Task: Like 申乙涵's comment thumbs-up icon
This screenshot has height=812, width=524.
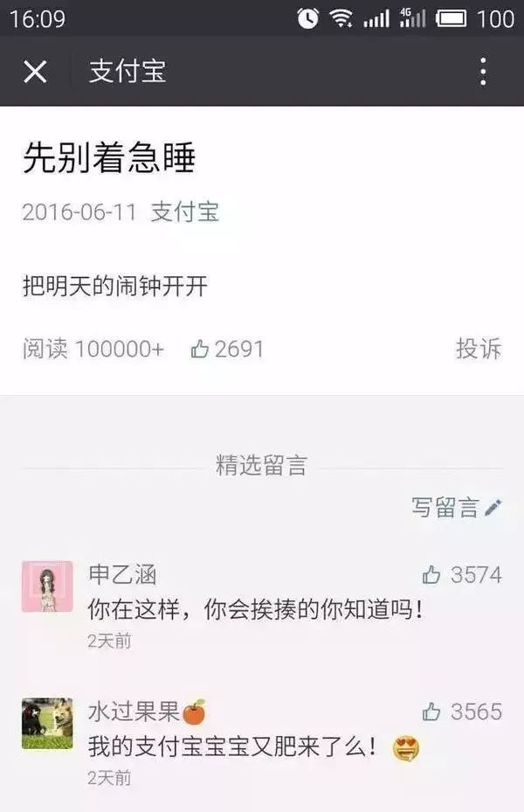Action: pyautogui.click(x=431, y=575)
